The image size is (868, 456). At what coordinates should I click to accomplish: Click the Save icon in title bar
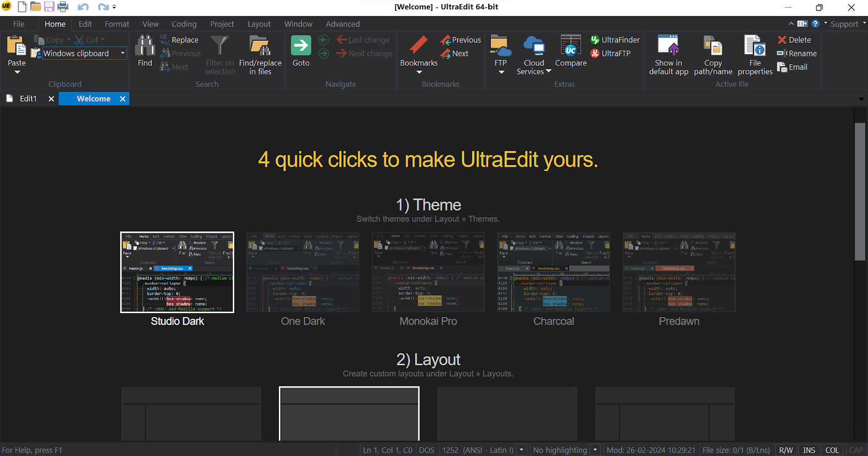coord(49,7)
